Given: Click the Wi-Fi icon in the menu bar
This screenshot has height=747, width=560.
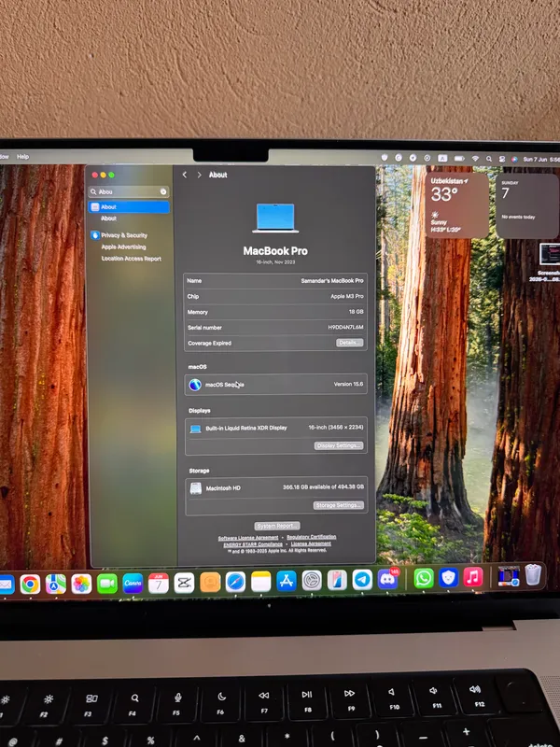Looking at the screenshot, I should point(475,159).
